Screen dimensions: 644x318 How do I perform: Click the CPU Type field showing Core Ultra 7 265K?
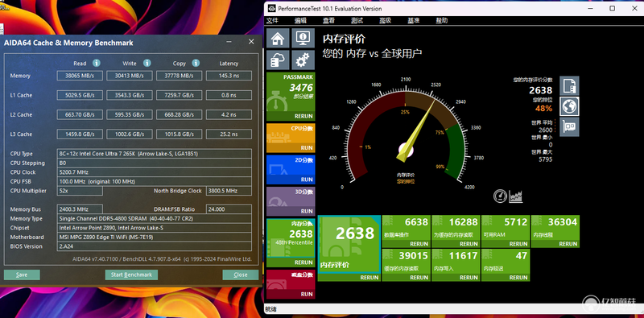(155, 154)
